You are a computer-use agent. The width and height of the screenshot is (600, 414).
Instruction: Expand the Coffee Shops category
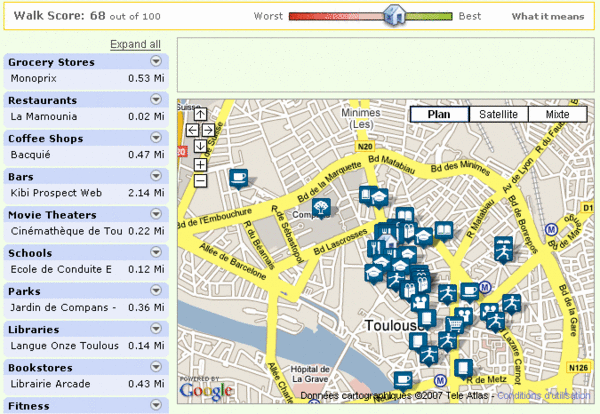click(x=156, y=138)
